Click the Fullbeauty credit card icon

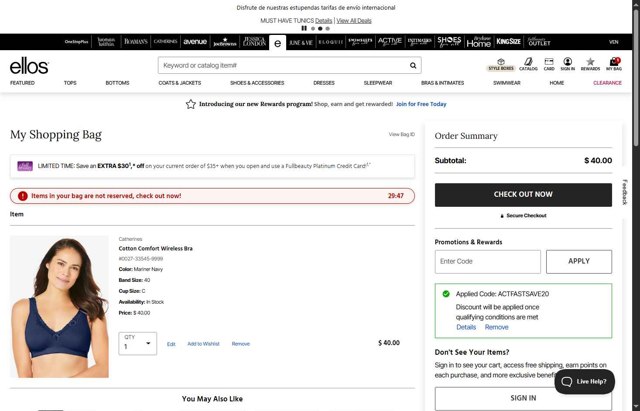[x=25, y=166]
